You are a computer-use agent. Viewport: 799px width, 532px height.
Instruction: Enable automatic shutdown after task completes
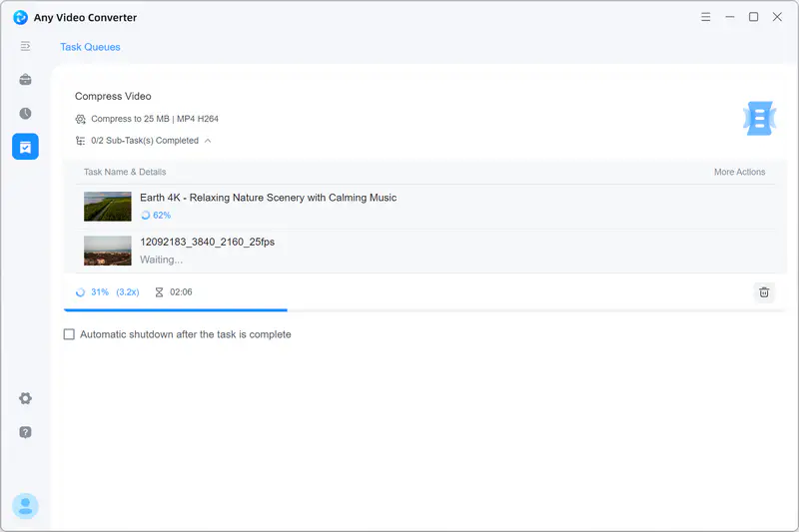coord(69,334)
